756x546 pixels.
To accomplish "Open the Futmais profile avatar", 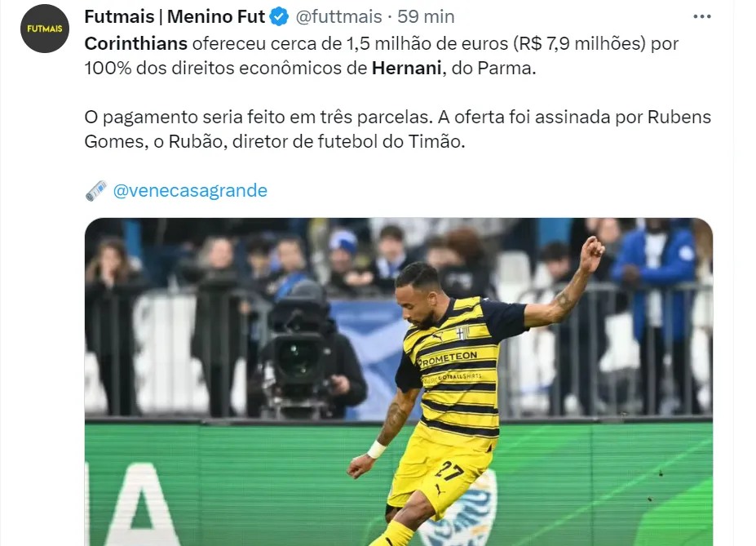I will pyautogui.click(x=44, y=29).
